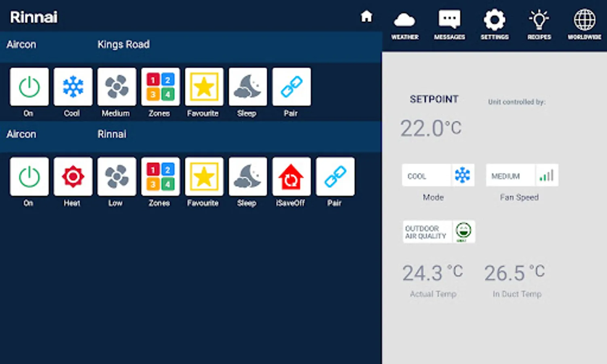Open Zones for the Rinnai aircon
This screenshot has width=607, height=364.
(161, 177)
